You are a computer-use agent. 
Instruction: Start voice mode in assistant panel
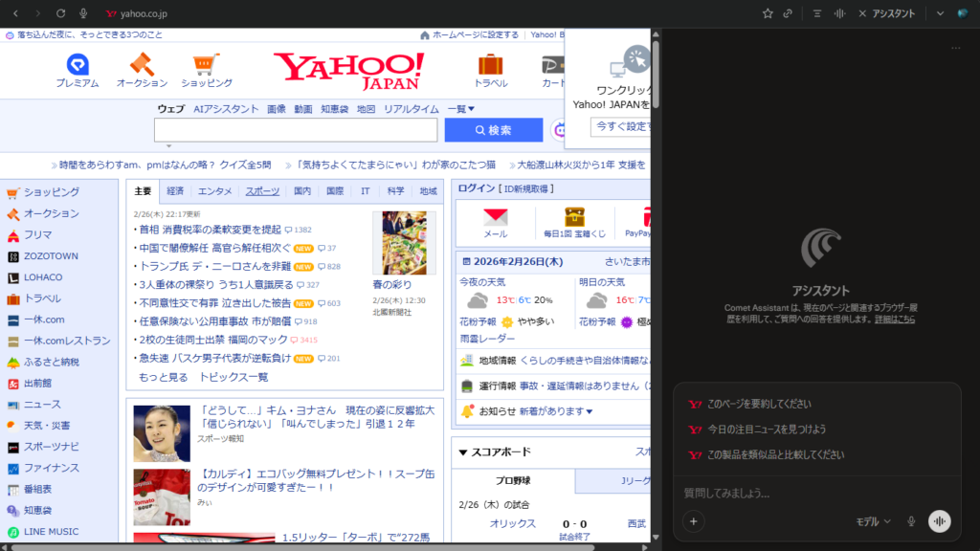[940, 521]
